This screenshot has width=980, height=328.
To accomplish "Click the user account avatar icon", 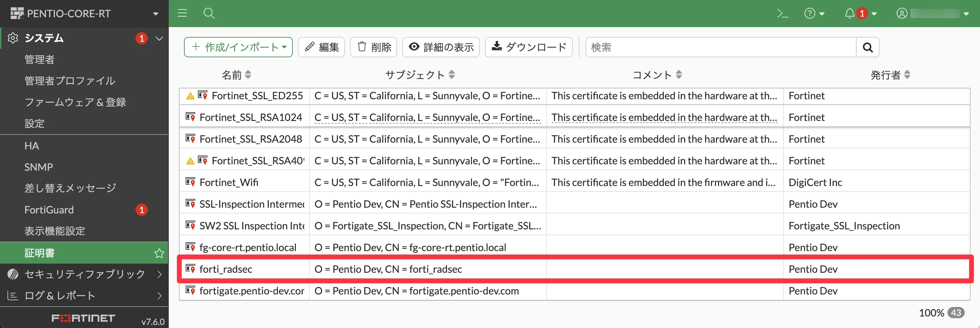I will tap(902, 14).
